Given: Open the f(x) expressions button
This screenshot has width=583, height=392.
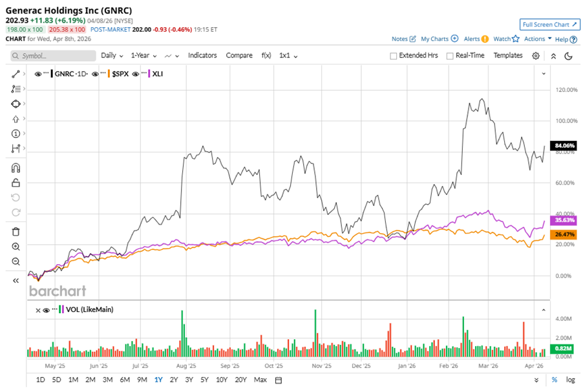Looking at the screenshot, I should [x=266, y=56].
